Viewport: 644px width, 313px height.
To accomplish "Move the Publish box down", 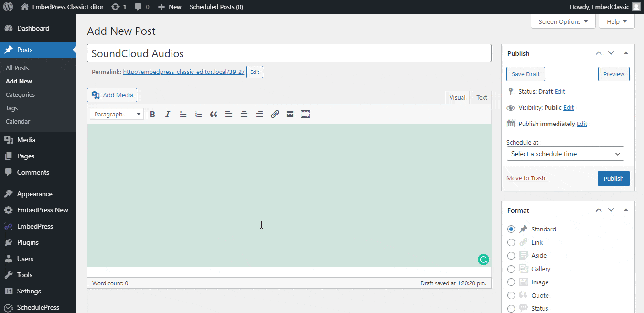I will [611, 53].
